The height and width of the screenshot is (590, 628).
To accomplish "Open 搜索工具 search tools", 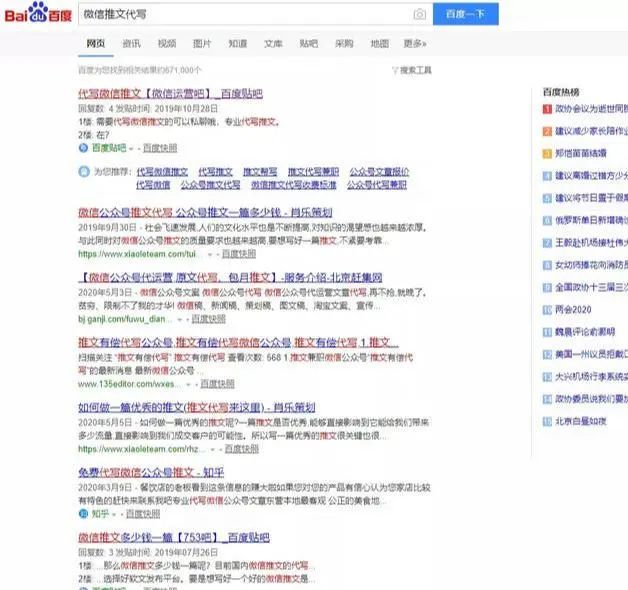I will [x=415, y=70].
